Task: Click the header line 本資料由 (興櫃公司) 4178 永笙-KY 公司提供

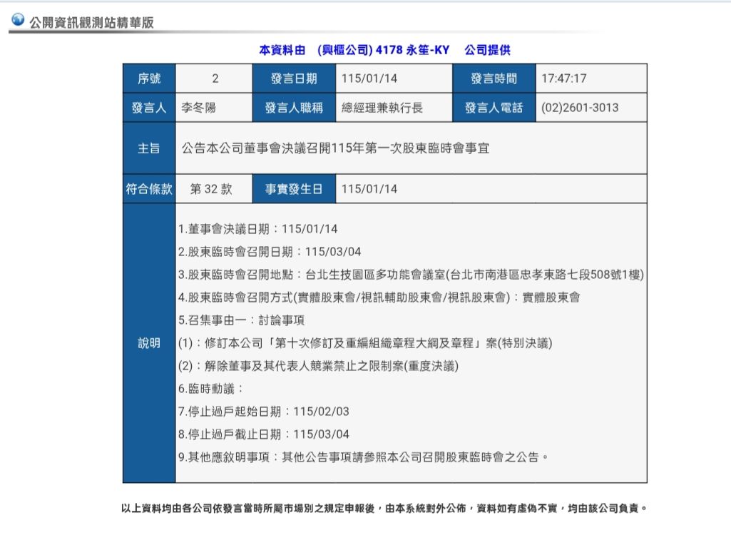Action: (x=384, y=50)
